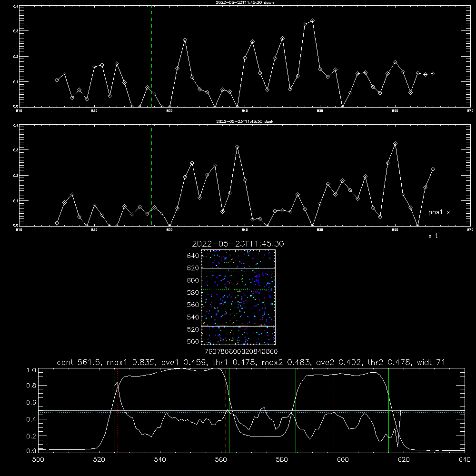The height and width of the screenshot is (476, 476).
Task: Click the dusk plot title
Action: pyautogui.click(x=245, y=121)
